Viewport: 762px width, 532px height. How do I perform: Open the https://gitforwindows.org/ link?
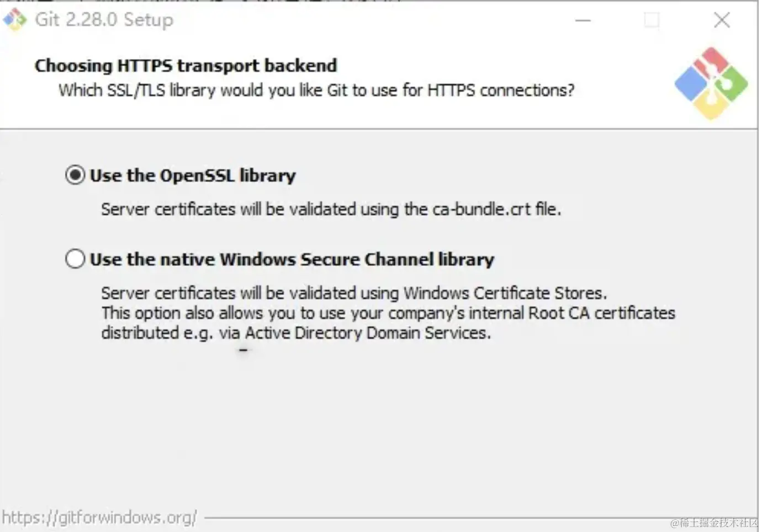point(99,517)
